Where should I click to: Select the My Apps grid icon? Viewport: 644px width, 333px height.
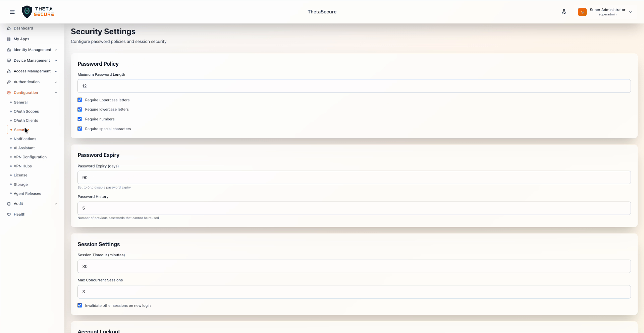9,39
